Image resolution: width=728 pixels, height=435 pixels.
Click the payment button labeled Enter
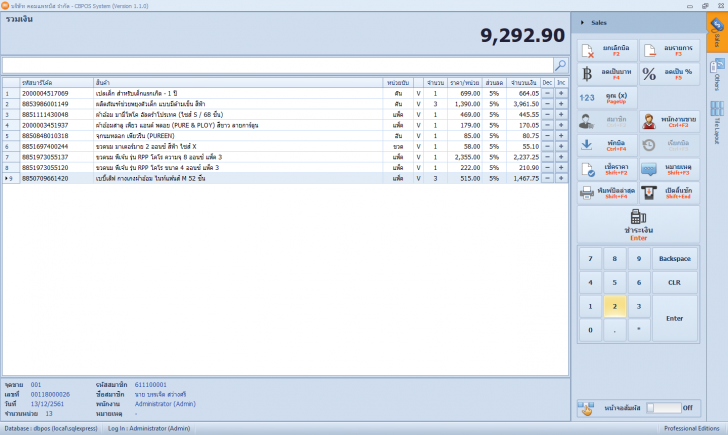[638, 225]
